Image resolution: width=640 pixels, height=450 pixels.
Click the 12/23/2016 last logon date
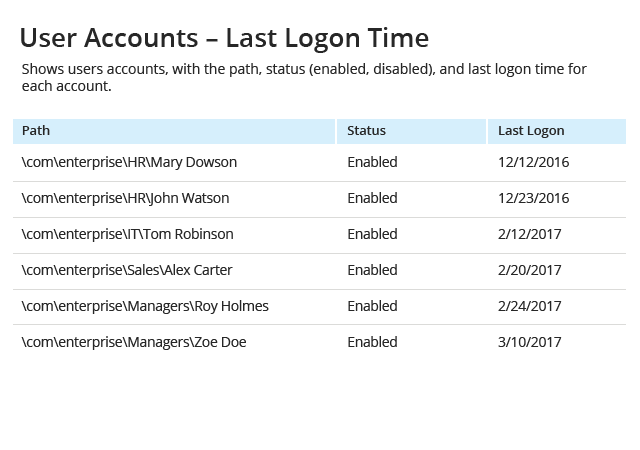coord(533,198)
